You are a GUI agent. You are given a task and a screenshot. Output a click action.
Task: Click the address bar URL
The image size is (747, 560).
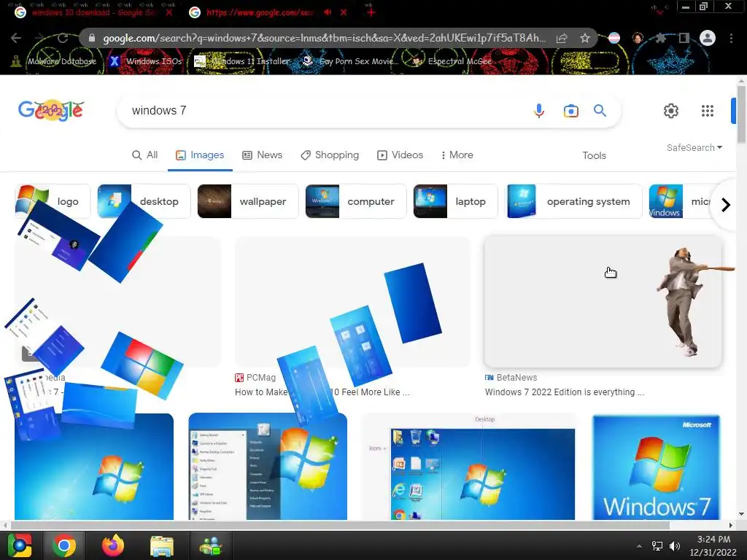[324, 38]
